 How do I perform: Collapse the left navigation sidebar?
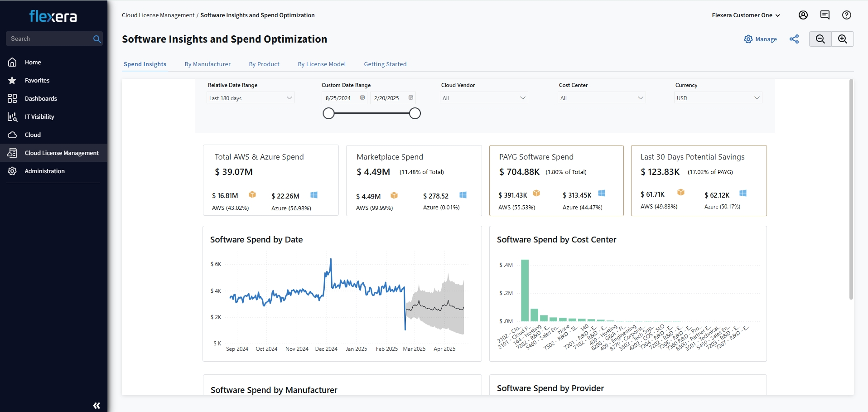point(96,406)
